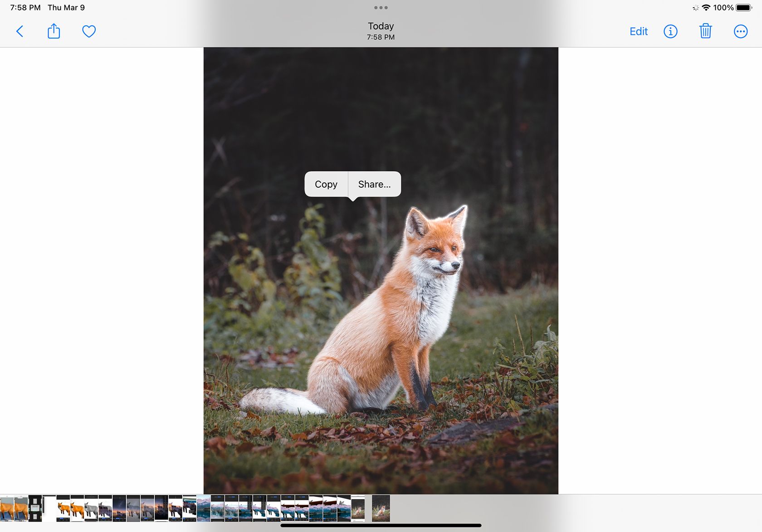
Task: Delete the photo using the trash icon
Action: pos(705,31)
